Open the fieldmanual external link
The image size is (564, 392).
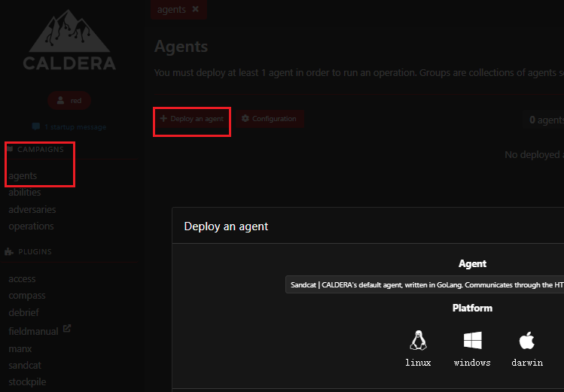point(39,330)
